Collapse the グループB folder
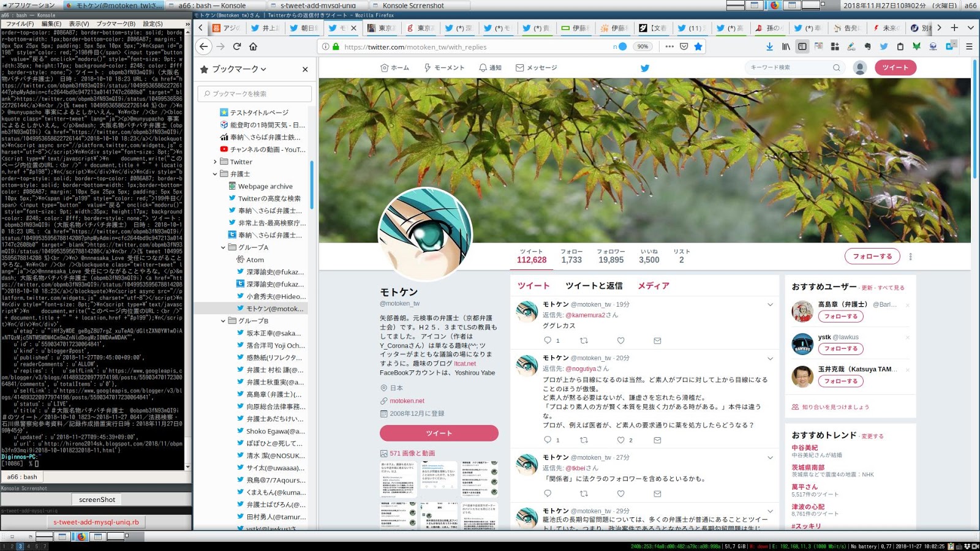The width and height of the screenshot is (980, 551). pyautogui.click(x=223, y=321)
